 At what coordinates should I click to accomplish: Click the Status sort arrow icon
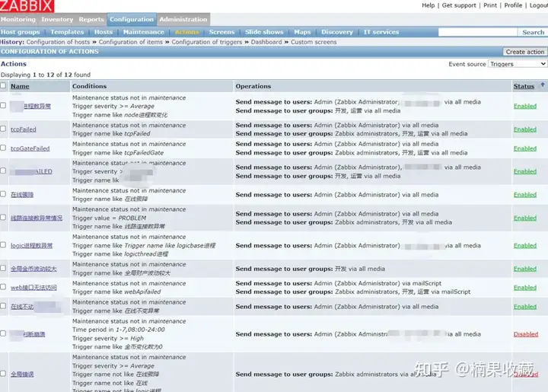[543, 84]
